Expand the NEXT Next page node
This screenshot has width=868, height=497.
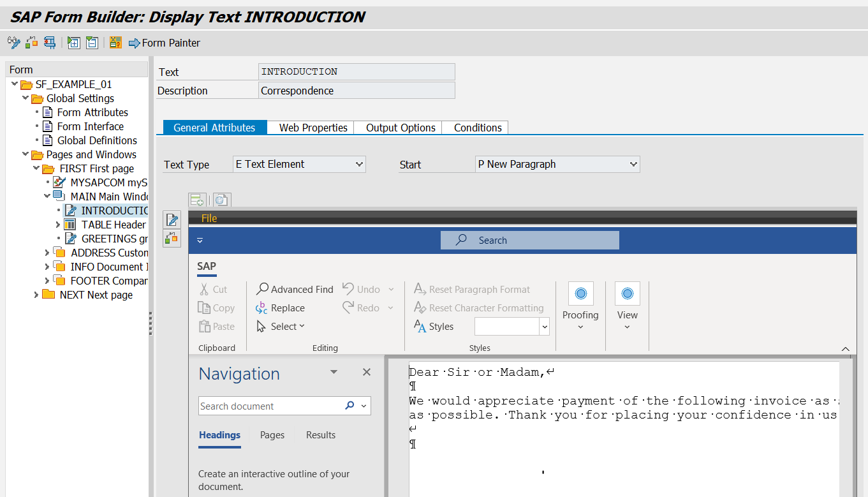click(x=36, y=295)
